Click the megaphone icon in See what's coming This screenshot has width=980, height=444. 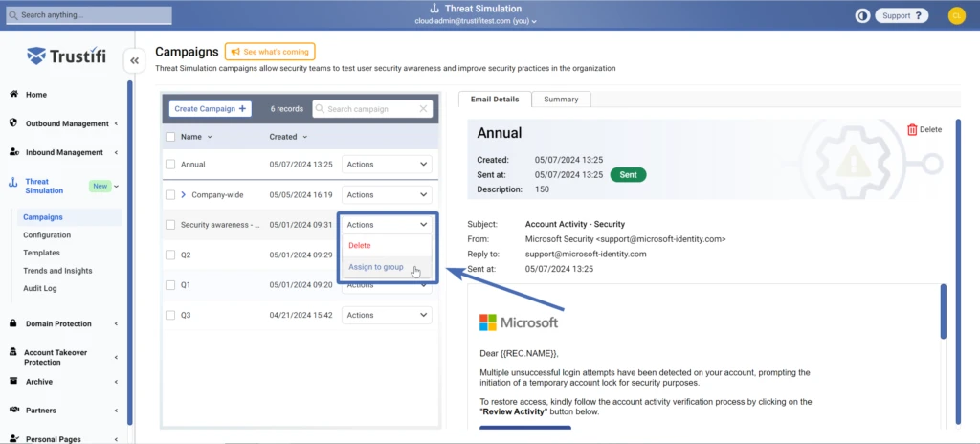235,52
